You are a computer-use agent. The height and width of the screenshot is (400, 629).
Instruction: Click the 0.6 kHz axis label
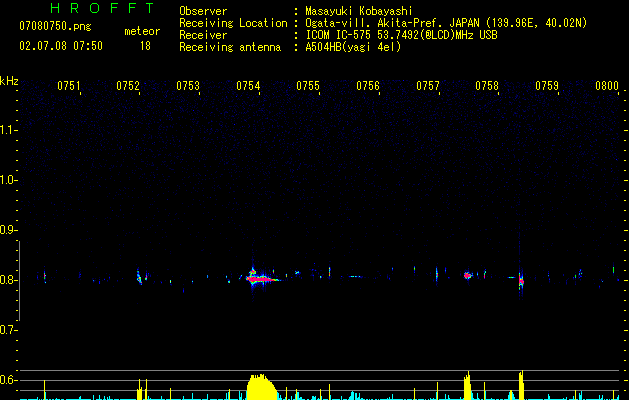9,380
